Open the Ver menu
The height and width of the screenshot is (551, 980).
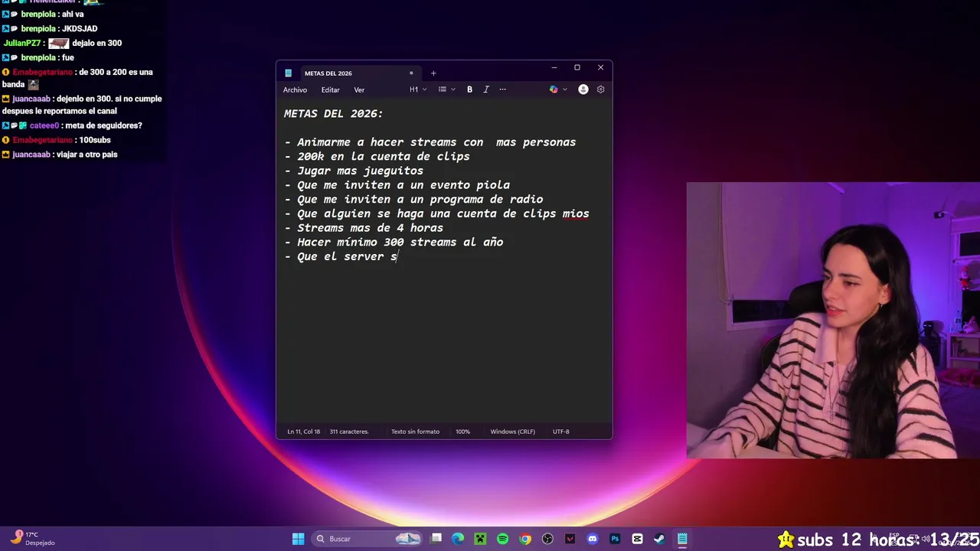click(x=359, y=90)
